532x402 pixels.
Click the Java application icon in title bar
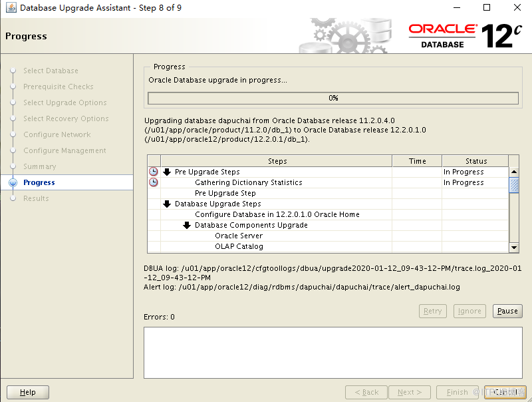click(11, 7)
